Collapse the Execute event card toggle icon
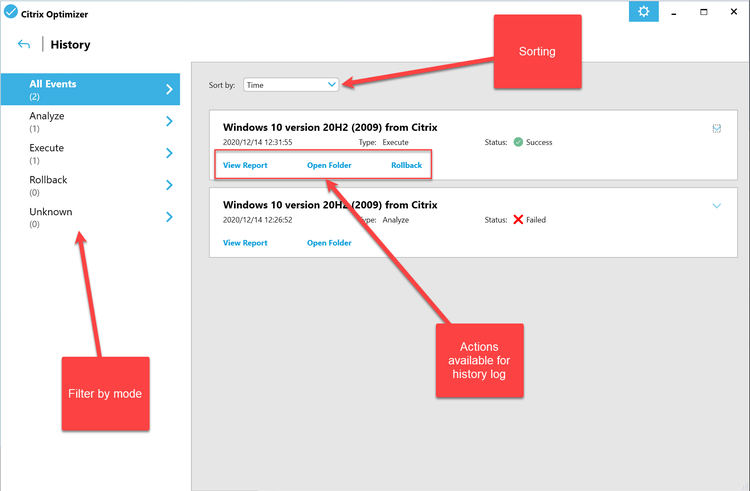Viewport: 750px width, 491px height. (717, 128)
